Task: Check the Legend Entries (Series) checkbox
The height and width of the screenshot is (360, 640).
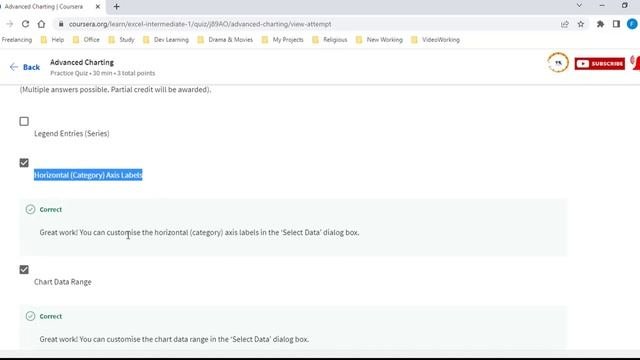Action: pos(24,121)
